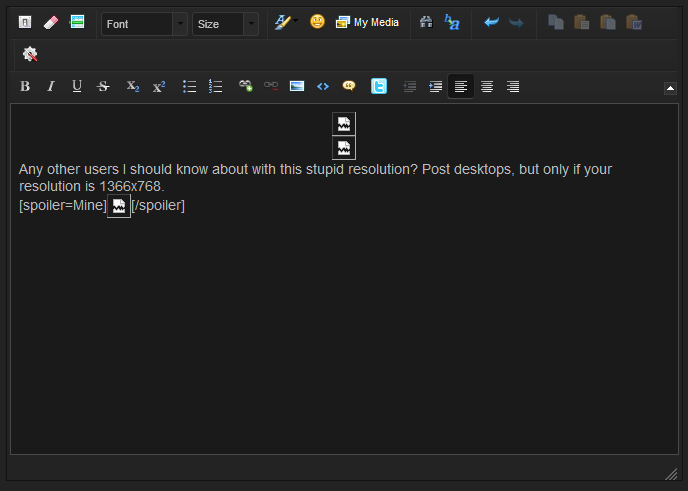Select the first broken image at top
The image size is (688, 491).
tap(344, 124)
